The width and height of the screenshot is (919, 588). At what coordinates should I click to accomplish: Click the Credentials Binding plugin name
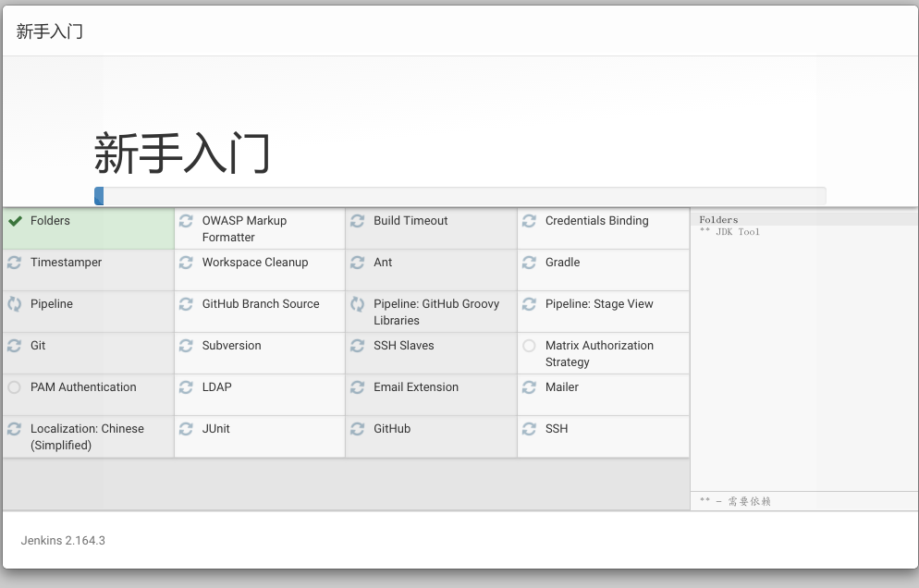click(x=596, y=221)
